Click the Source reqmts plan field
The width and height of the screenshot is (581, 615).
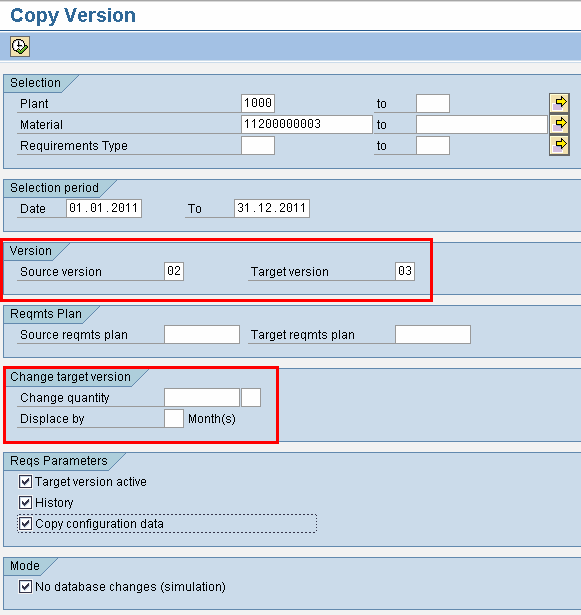coord(202,335)
